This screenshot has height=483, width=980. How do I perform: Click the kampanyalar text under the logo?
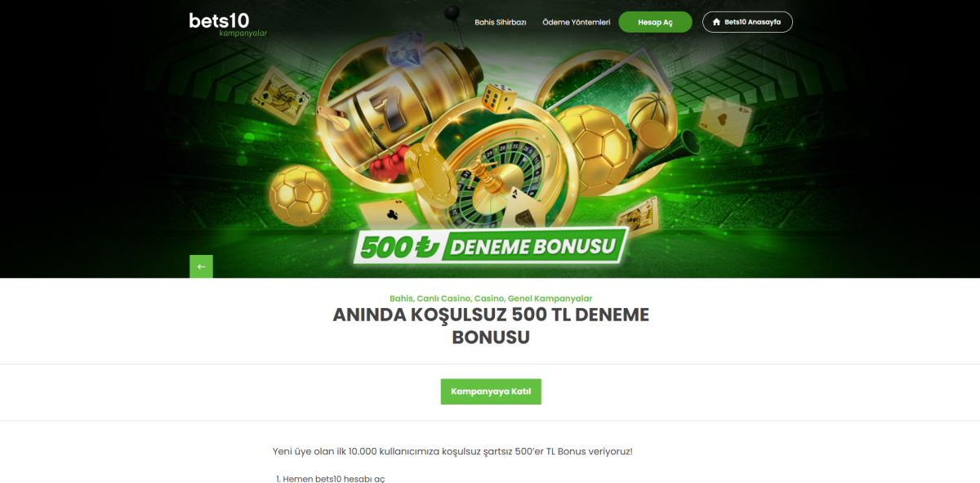pyautogui.click(x=243, y=34)
